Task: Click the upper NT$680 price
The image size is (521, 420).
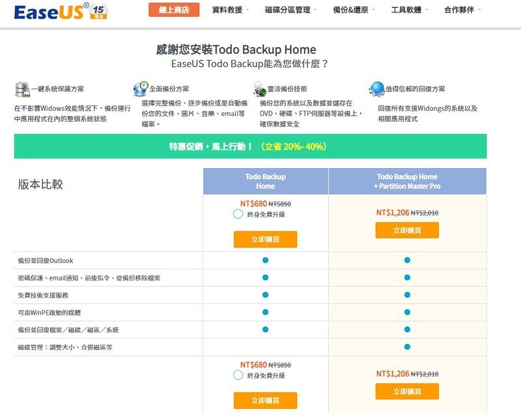Action: point(253,203)
